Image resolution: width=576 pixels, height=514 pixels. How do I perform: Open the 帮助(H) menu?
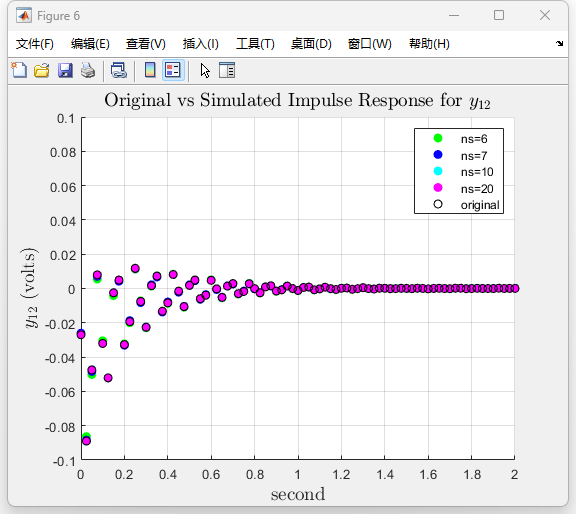click(429, 44)
